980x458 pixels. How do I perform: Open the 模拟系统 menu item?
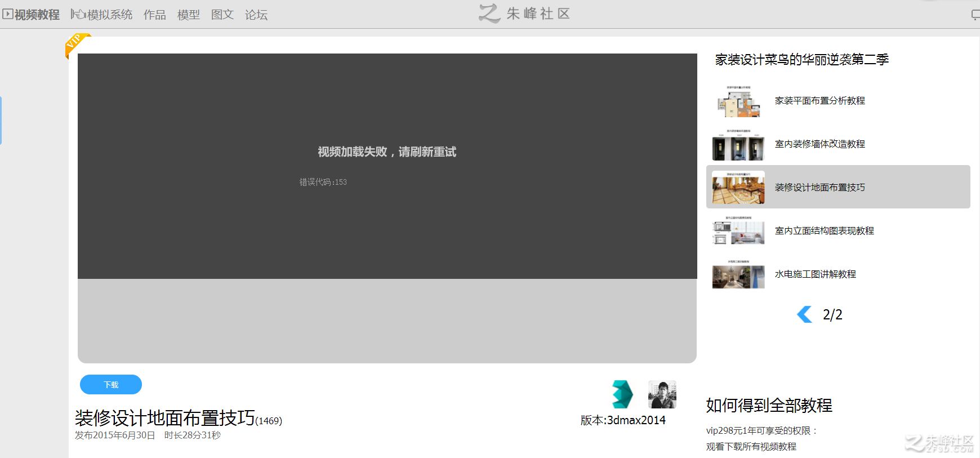click(x=101, y=15)
